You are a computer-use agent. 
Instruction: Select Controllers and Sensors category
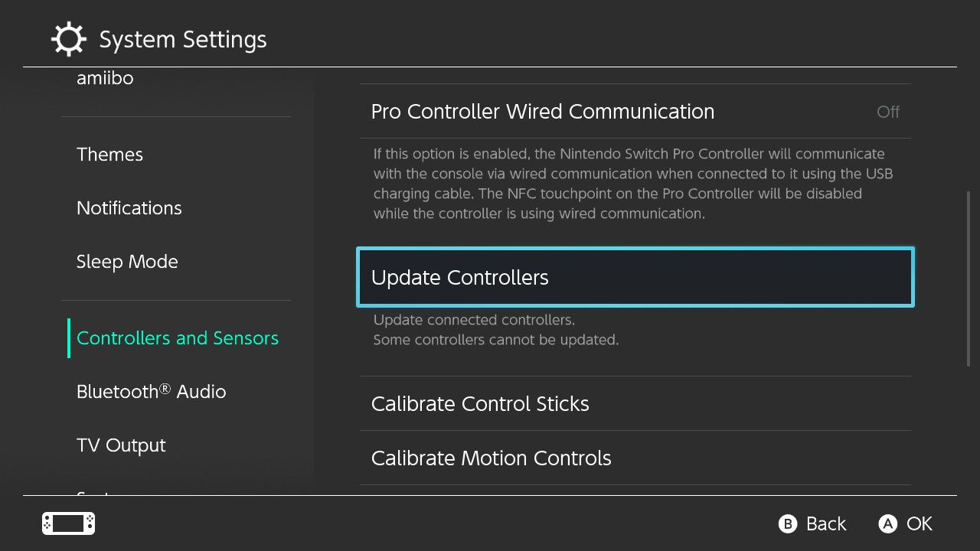178,338
